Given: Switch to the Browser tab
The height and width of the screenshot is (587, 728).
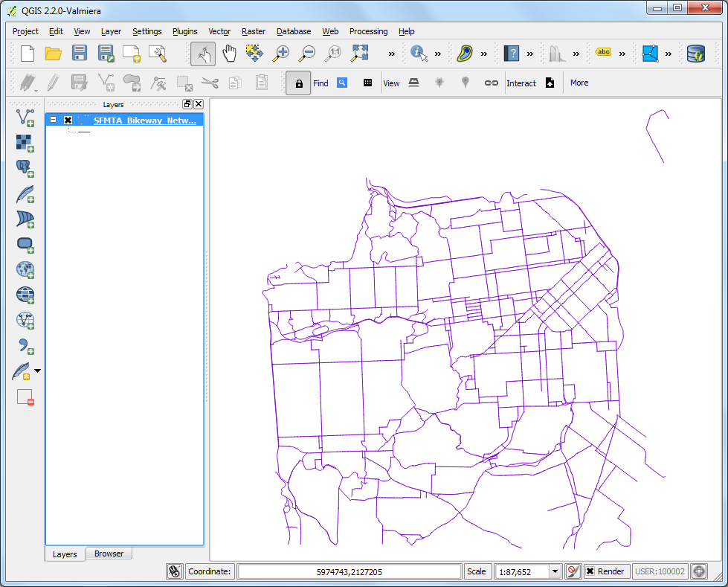Looking at the screenshot, I should click(x=109, y=554).
